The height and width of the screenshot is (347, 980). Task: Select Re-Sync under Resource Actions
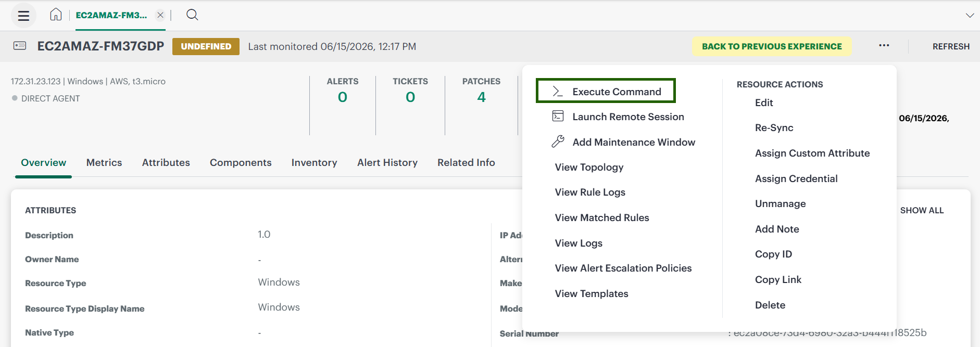(774, 127)
